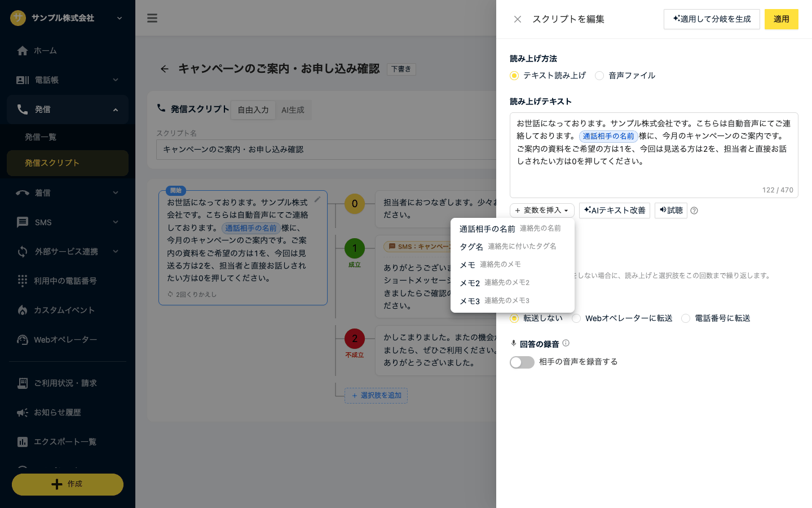Image resolution: width=812 pixels, height=508 pixels.
Task: Select Webオペレーターに転送 radio option
Action: [x=576, y=318]
